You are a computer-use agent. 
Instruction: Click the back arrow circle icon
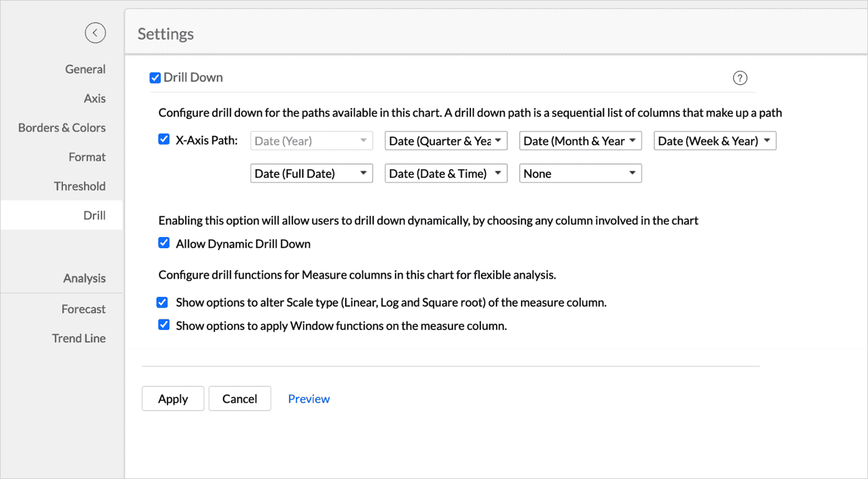(95, 32)
